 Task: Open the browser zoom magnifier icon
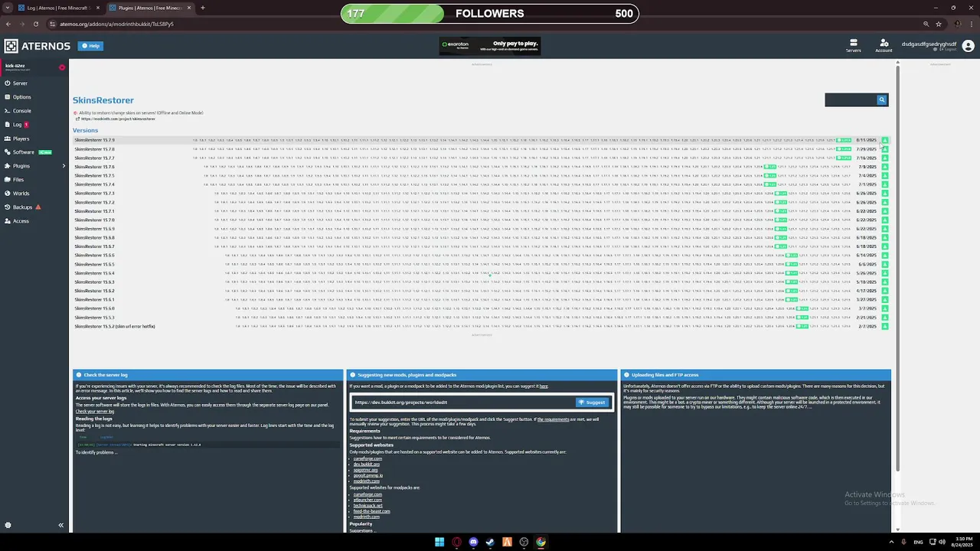click(x=926, y=24)
